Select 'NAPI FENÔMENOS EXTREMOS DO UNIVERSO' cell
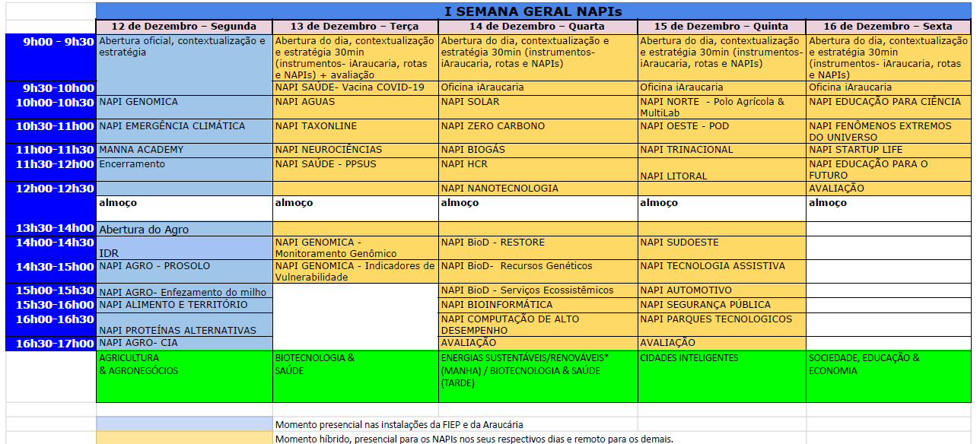Viewport: 980px width, 444px height. [x=888, y=131]
